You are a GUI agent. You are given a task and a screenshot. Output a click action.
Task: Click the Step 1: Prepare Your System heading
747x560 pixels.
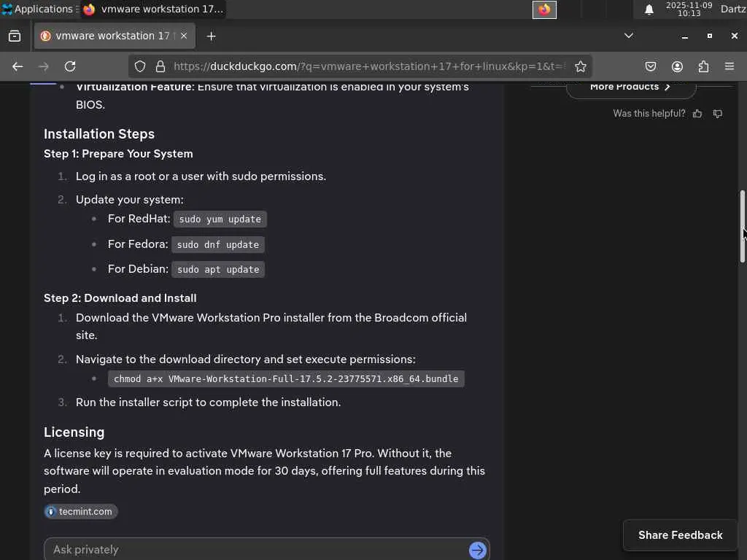[118, 154]
